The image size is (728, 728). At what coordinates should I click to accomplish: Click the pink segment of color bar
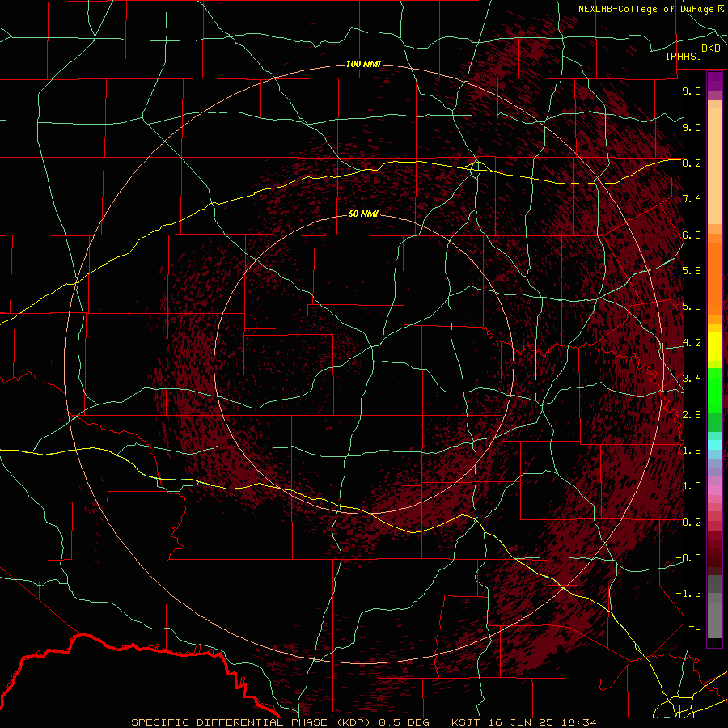coord(714,490)
